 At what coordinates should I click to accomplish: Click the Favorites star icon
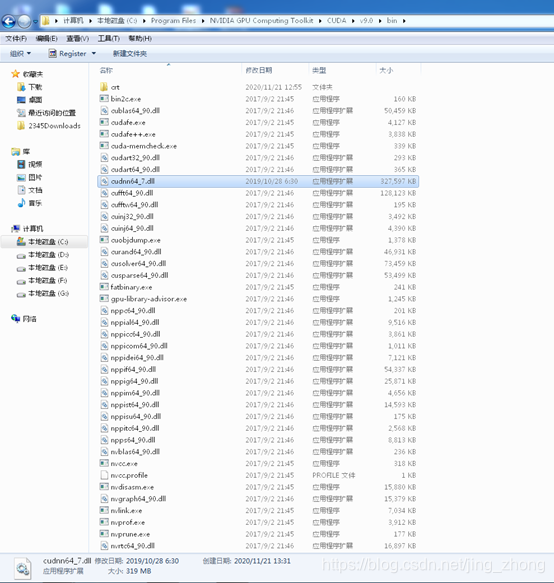(x=15, y=74)
